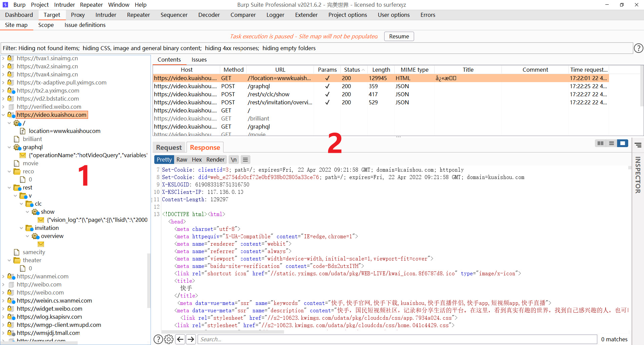The width and height of the screenshot is (644, 345).
Task: Click the Resume button
Action: click(399, 36)
